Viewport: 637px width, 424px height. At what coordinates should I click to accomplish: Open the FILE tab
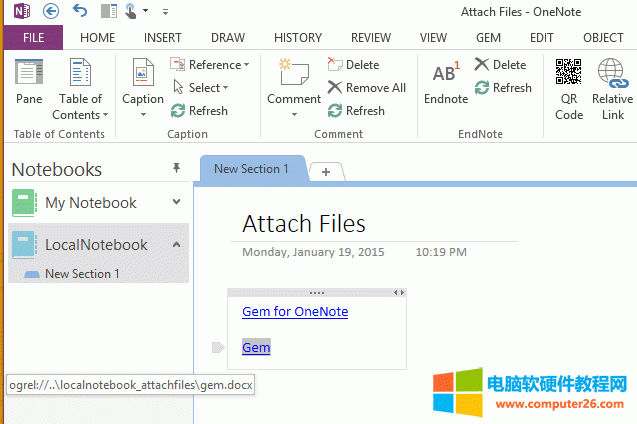point(33,38)
